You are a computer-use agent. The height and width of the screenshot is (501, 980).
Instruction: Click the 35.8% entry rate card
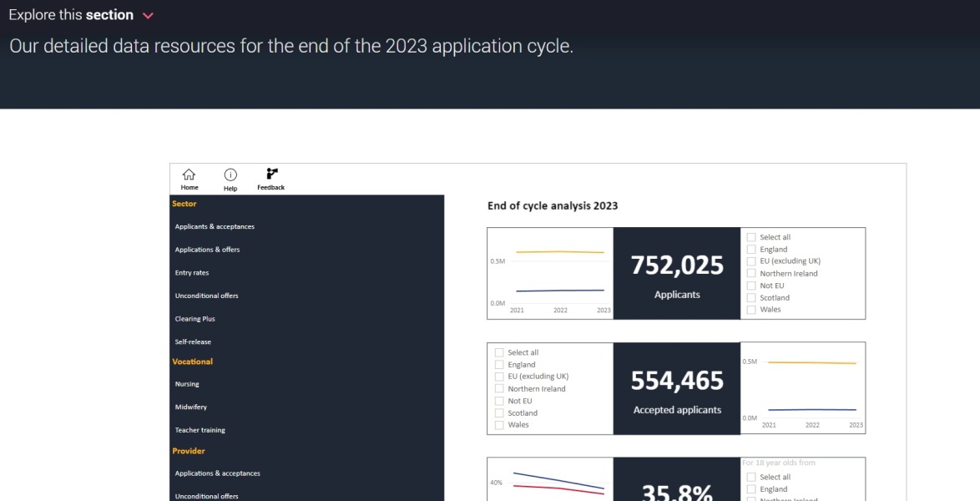coord(677,480)
